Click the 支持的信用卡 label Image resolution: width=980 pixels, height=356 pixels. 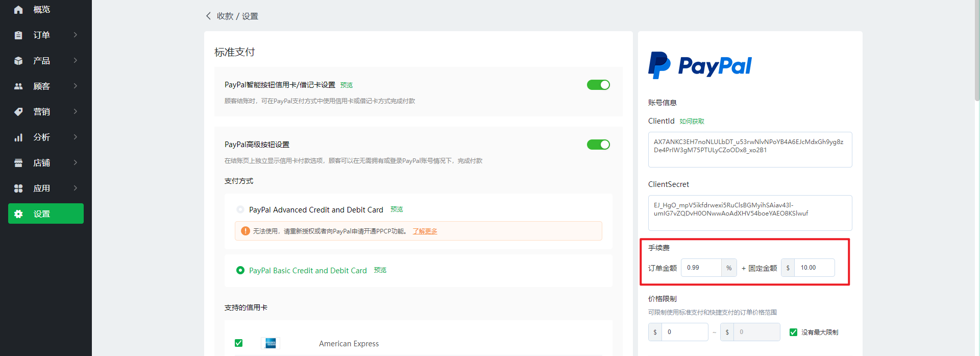[246, 307]
